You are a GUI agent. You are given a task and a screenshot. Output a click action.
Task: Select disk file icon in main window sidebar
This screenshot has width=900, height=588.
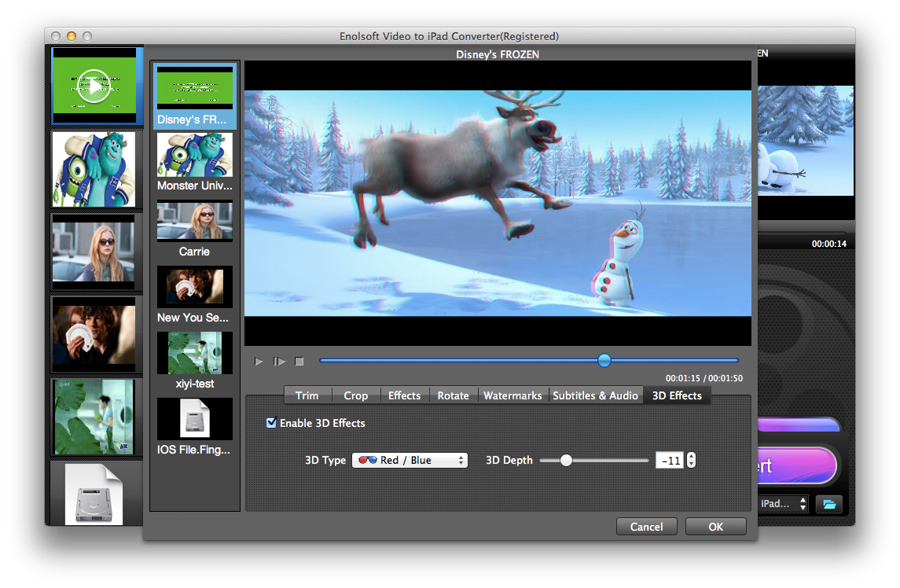(x=94, y=494)
